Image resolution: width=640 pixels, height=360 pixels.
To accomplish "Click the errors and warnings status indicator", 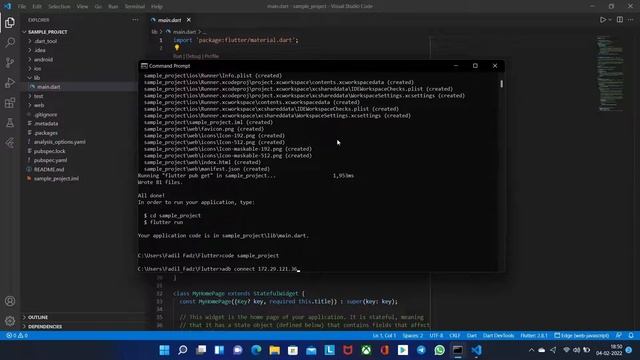I will point(17,336).
